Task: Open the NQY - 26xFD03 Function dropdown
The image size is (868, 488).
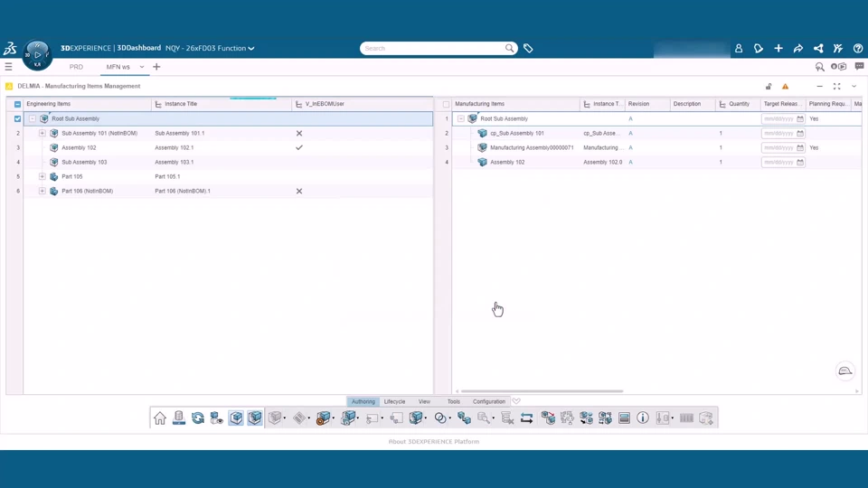Action: 210,48
